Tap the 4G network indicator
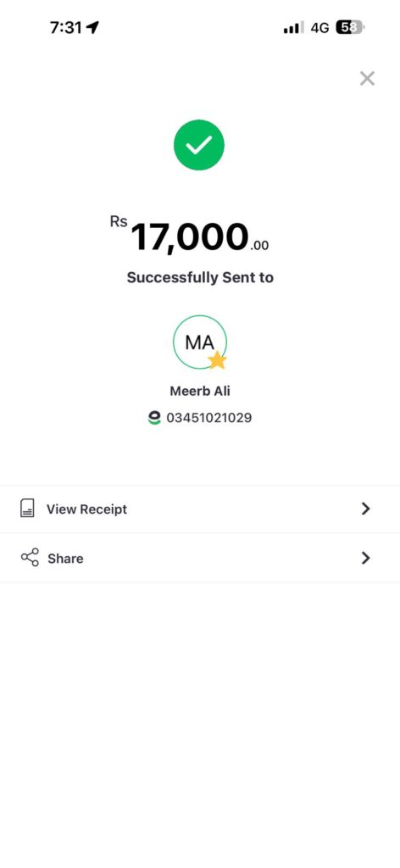This screenshot has width=400, height=868. coord(319,27)
